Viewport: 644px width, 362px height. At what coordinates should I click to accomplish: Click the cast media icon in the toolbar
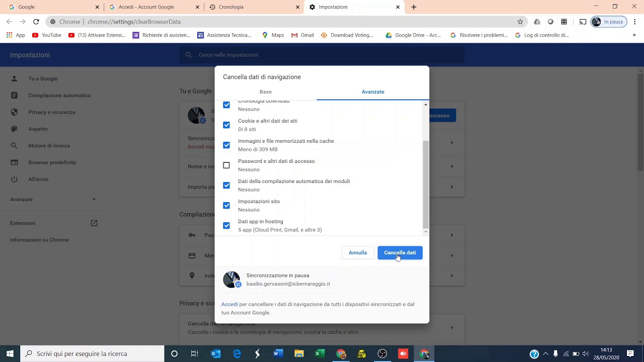click(583, 22)
